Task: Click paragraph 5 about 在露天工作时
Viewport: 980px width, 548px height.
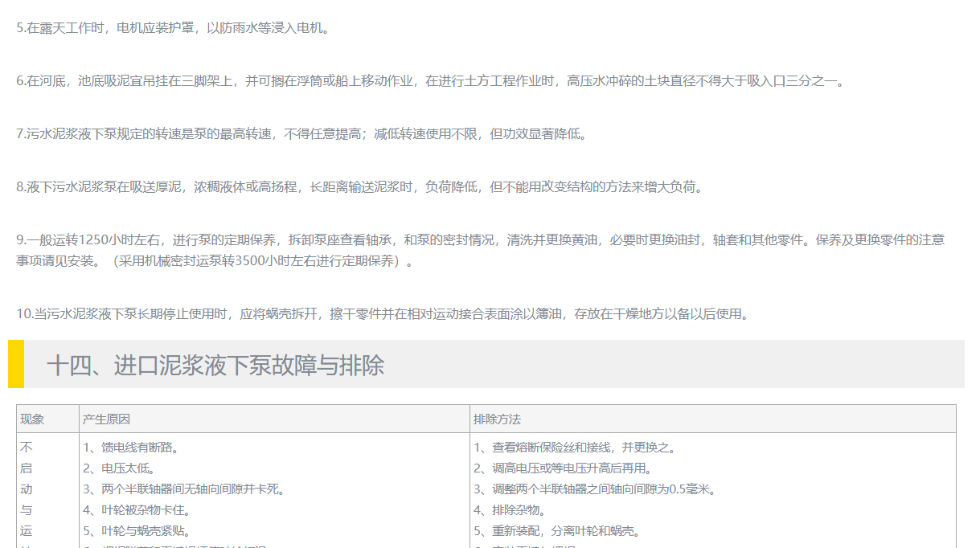Action: (173, 28)
